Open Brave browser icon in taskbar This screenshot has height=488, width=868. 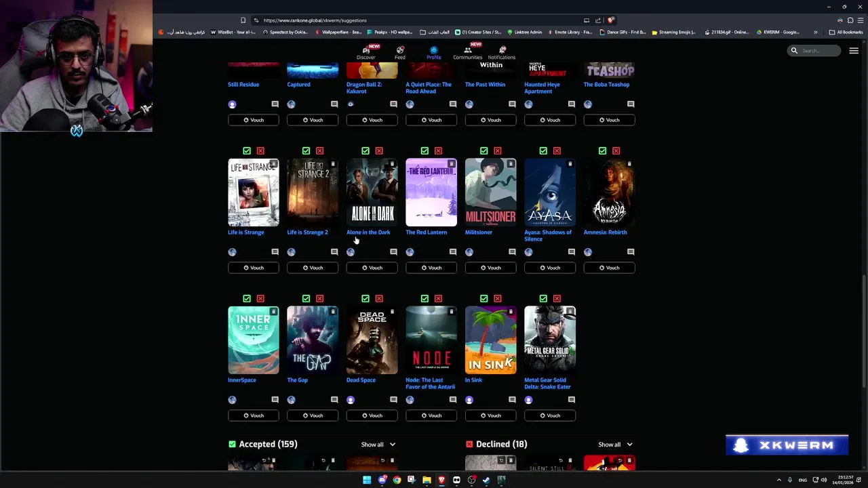point(441,480)
